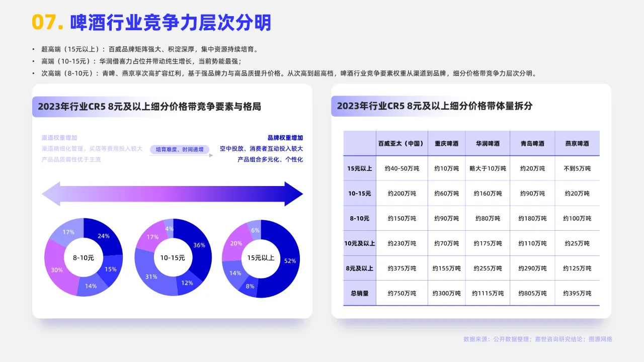The height and width of the screenshot is (362, 644).
Task: Click the cell 约160万吨
Action: [488, 194]
